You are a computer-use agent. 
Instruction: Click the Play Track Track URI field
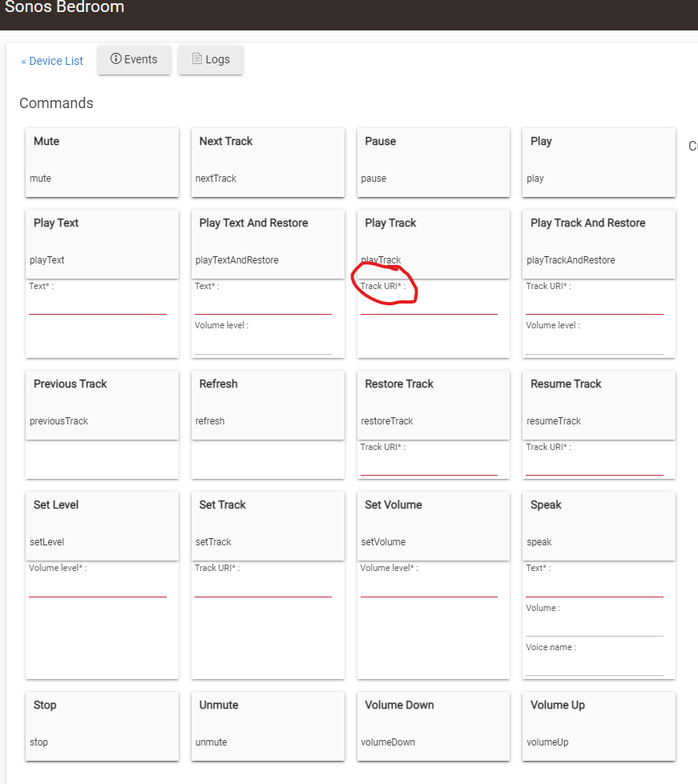pos(429,305)
